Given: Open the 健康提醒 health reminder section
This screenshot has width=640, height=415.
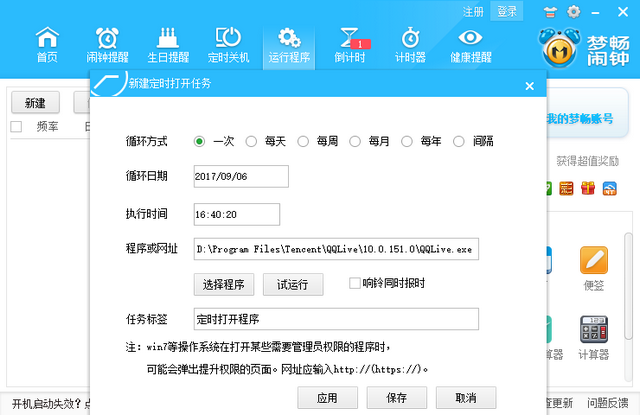Looking at the screenshot, I should pyautogui.click(x=470, y=44).
